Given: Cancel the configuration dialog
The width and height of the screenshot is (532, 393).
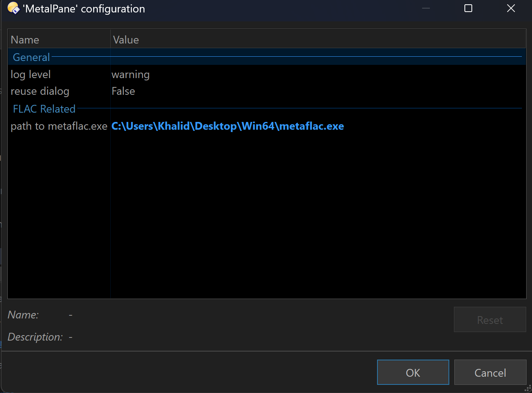Looking at the screenshot, I should 490,372.
